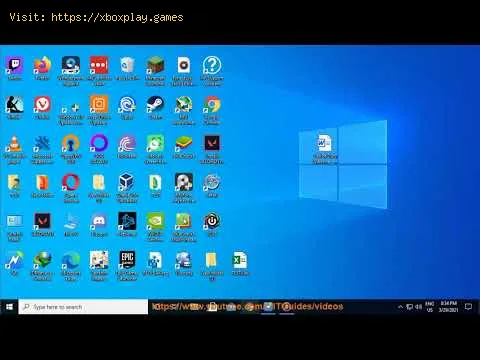Screen dimensions: 480x360
Task: Launch VLC media player cone icon
Action: 15,144
